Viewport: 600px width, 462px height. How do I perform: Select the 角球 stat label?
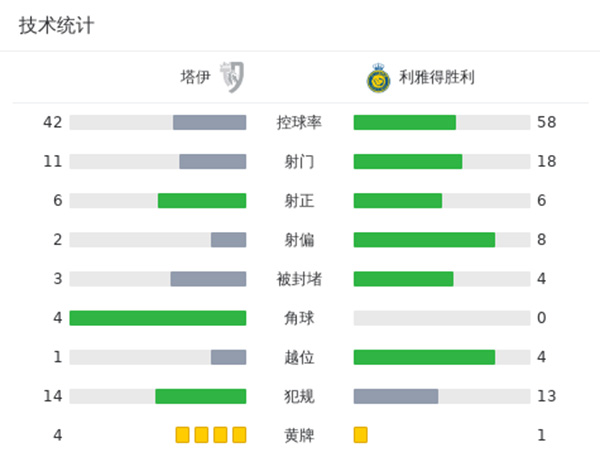coord(299,318)
